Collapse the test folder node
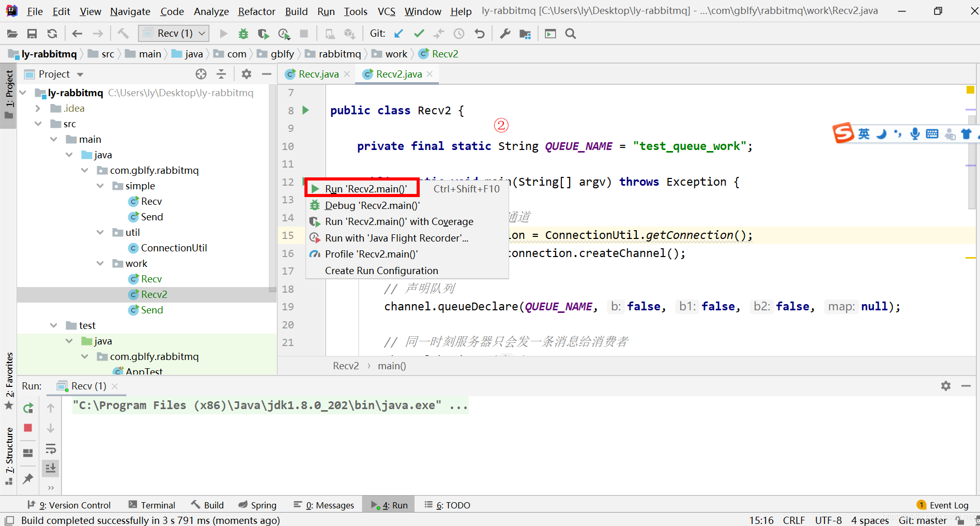 [53, 325]
